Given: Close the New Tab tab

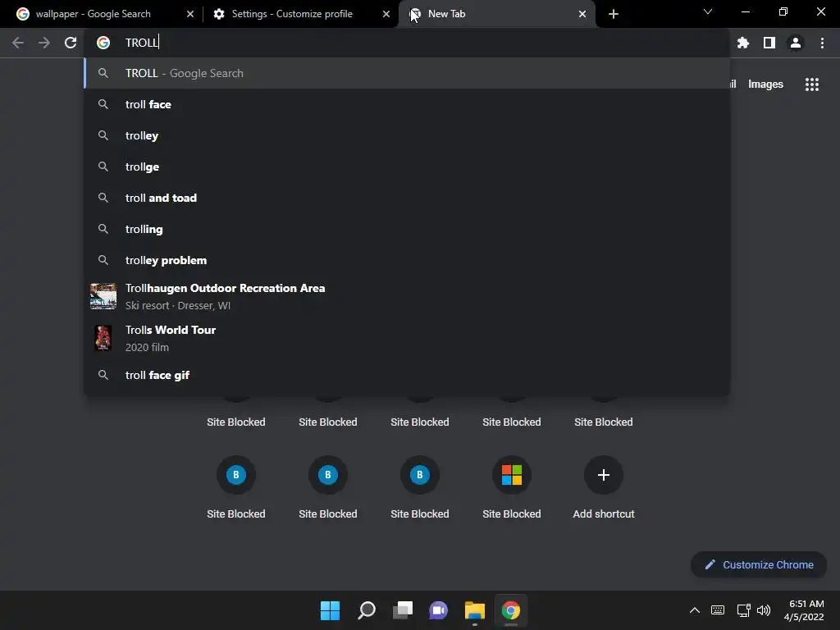Looking at the screenshot, I should click(x=582, y=14).
